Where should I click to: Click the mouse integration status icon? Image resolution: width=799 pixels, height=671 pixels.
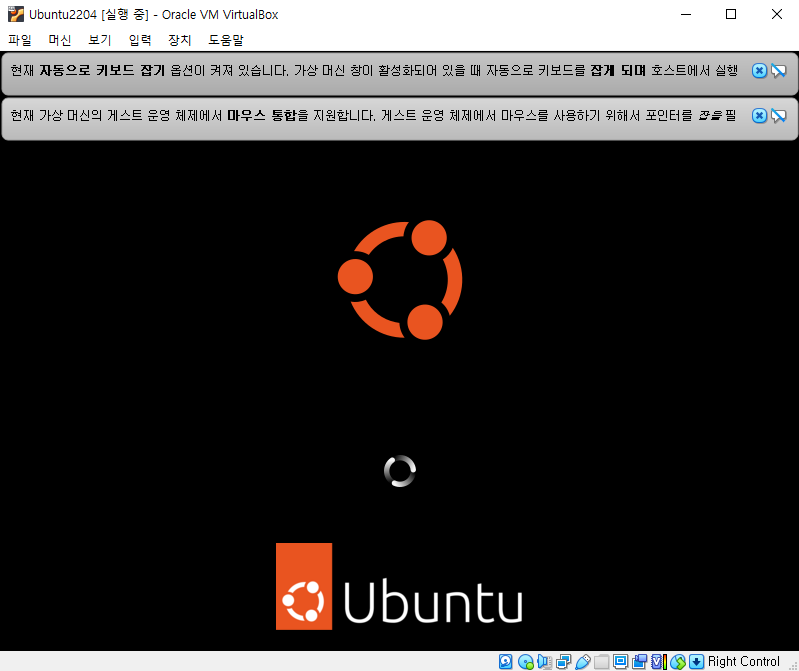(678, 661)
